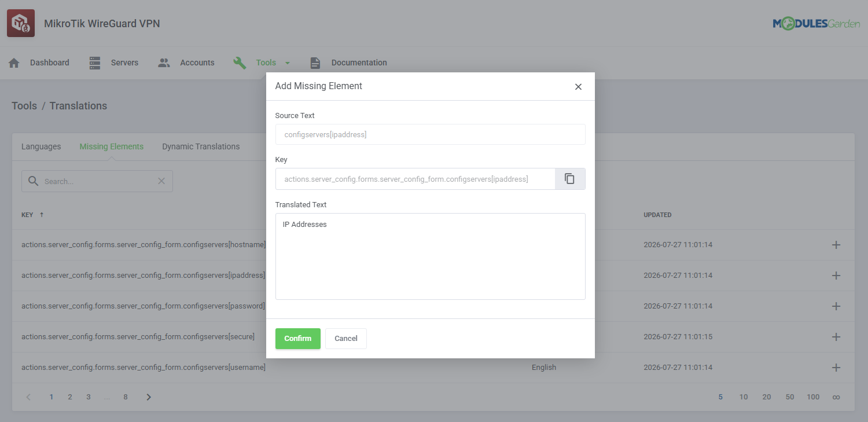Go to the next page with the chevron
This screenshot has width=868, height=422.
click(x=149, y=397)
